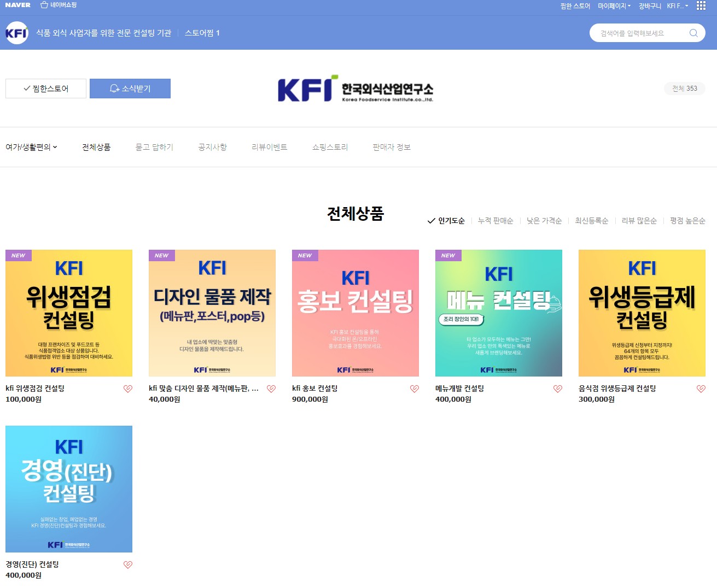Viewport: 717px width, 588px height.
Task: Click the search magnifier icon
Action: pos(693,33)
